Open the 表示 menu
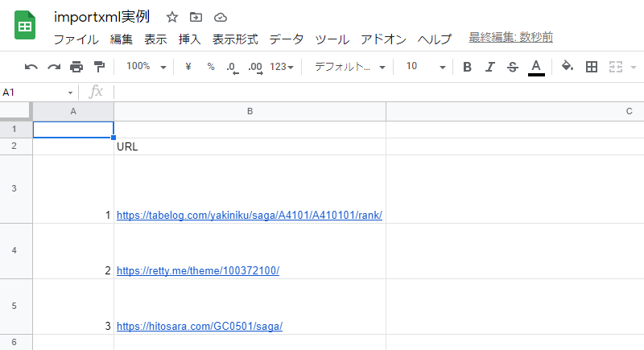 pos(155,39)
